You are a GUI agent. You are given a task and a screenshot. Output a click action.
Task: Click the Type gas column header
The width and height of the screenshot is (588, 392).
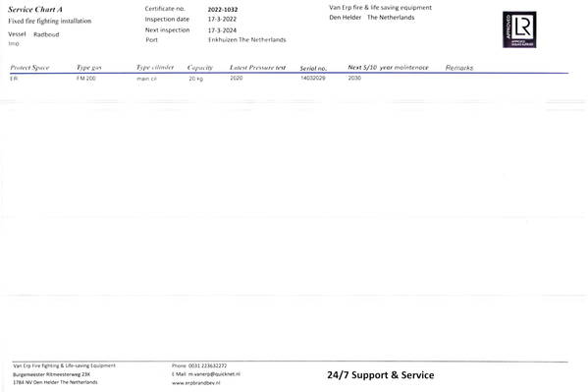pos(89,68)
